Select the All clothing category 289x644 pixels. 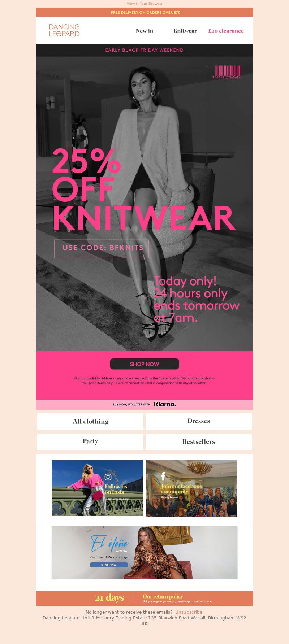click(90, 421)
